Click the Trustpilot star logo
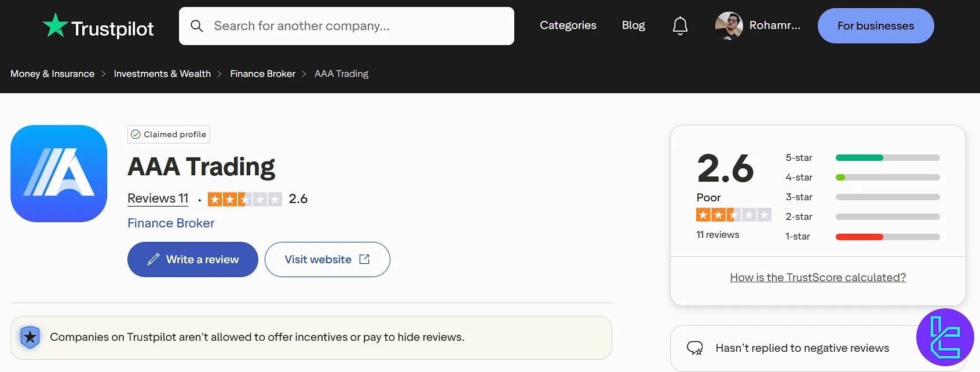Image resolution: width=980 pixels, height=372 pixels. [x=54, y=25]
